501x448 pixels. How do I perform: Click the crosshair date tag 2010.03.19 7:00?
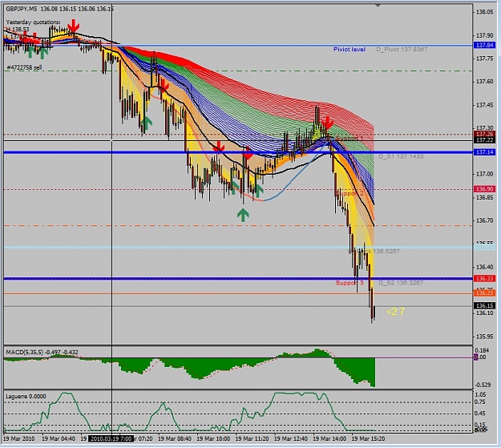(x=111, y=438)
